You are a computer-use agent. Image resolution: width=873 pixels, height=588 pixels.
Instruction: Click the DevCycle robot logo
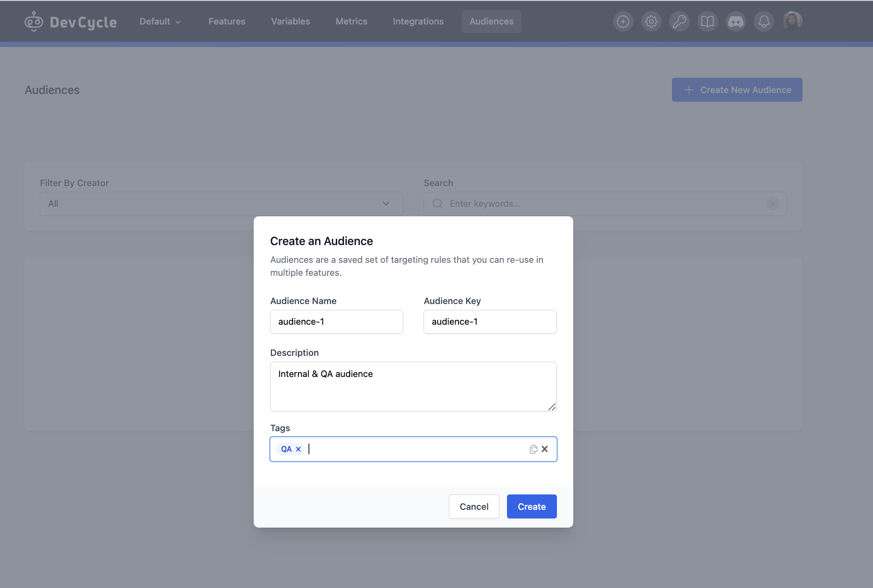(x=34, y=21)
